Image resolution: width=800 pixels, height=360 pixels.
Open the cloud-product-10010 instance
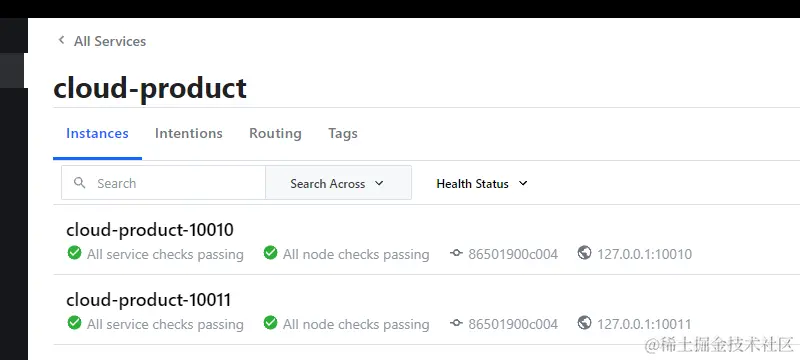(x=150, y=230)
